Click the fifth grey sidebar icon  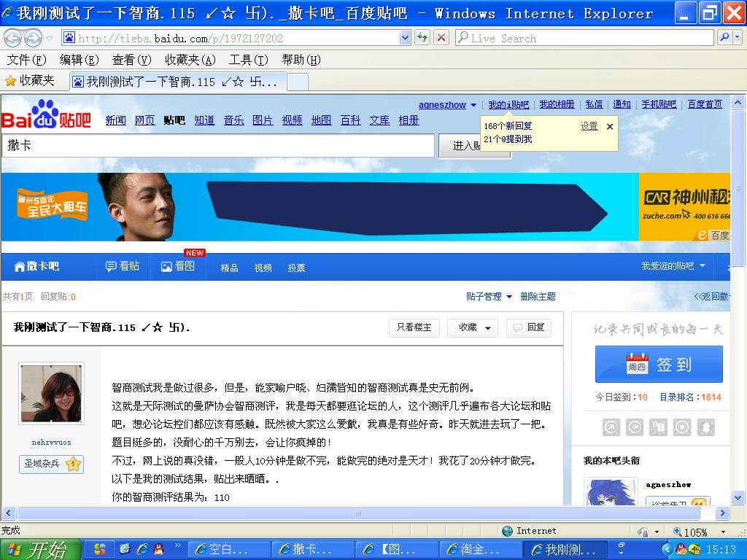pyautogui.click(x=706, y=427)
